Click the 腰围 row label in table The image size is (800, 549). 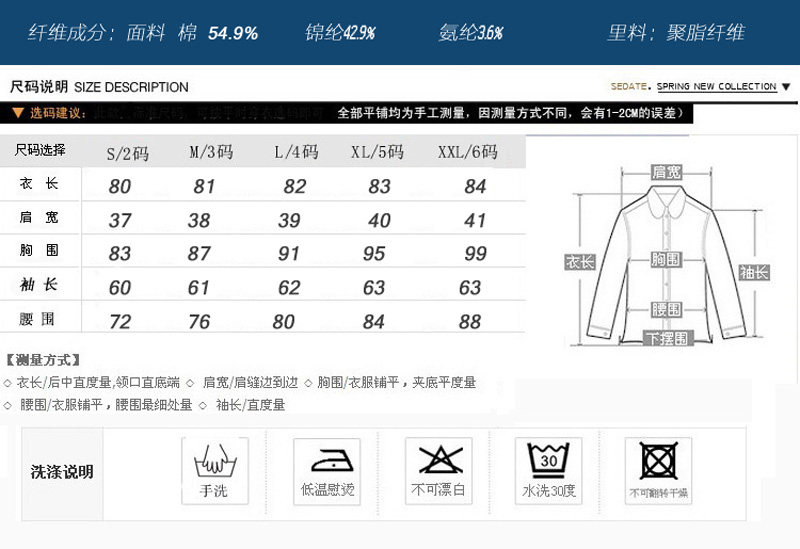point(40,320)
